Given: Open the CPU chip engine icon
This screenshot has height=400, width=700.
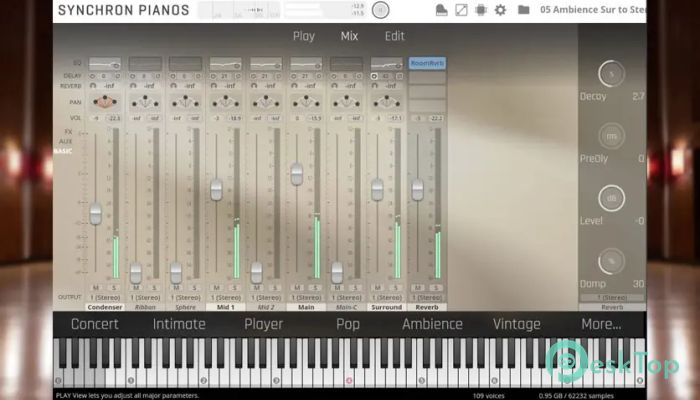Looking at the screenshot, I should click(481, 10).
